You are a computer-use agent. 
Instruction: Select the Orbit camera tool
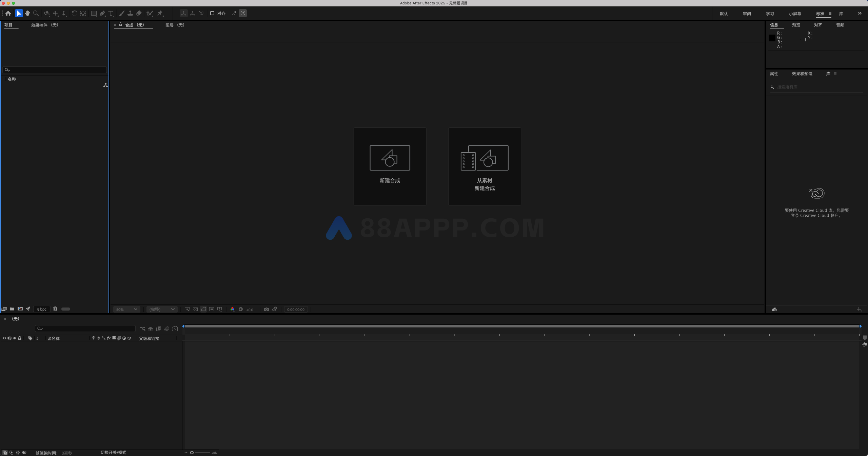pos(47,14)
